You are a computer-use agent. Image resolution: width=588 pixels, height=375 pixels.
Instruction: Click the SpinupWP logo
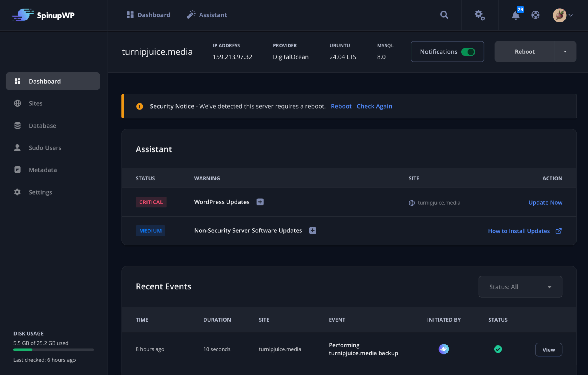tap(43, 15)
